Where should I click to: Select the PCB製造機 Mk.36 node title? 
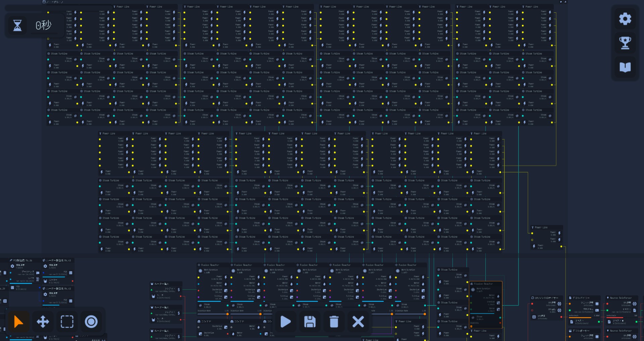(x=22, y=260)
